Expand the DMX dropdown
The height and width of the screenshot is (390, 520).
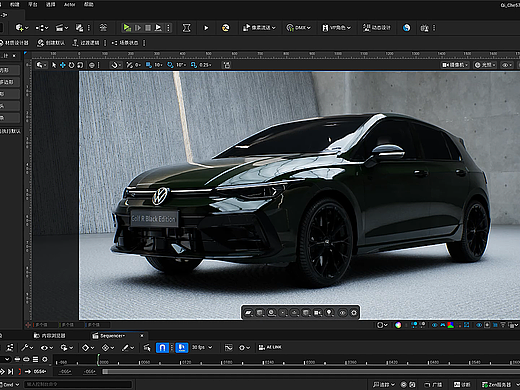[x=298, y=28]
